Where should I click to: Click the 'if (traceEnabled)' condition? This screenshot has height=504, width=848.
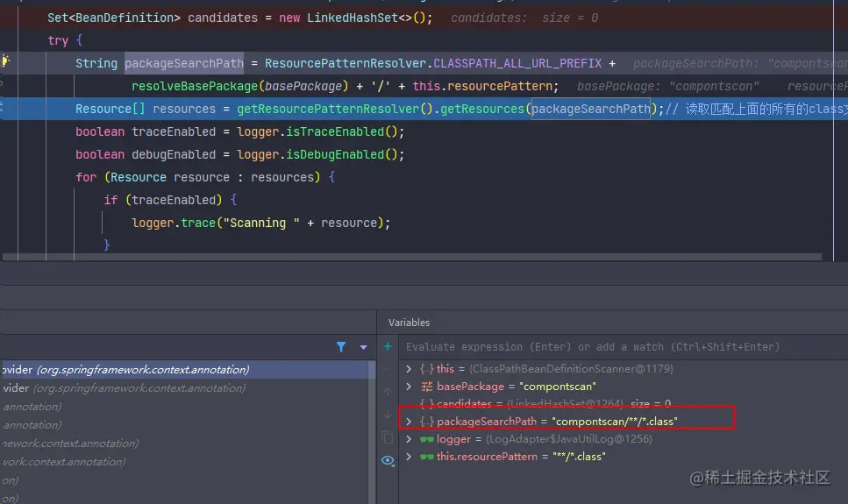pos(170,200)
